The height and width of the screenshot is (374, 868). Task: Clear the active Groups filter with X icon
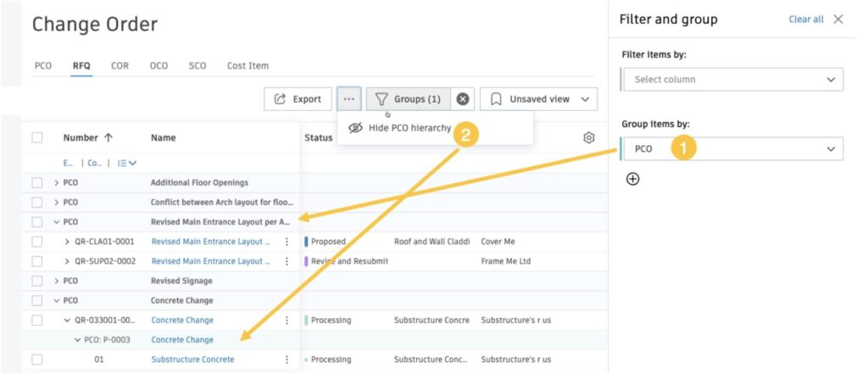click(463, 99)
